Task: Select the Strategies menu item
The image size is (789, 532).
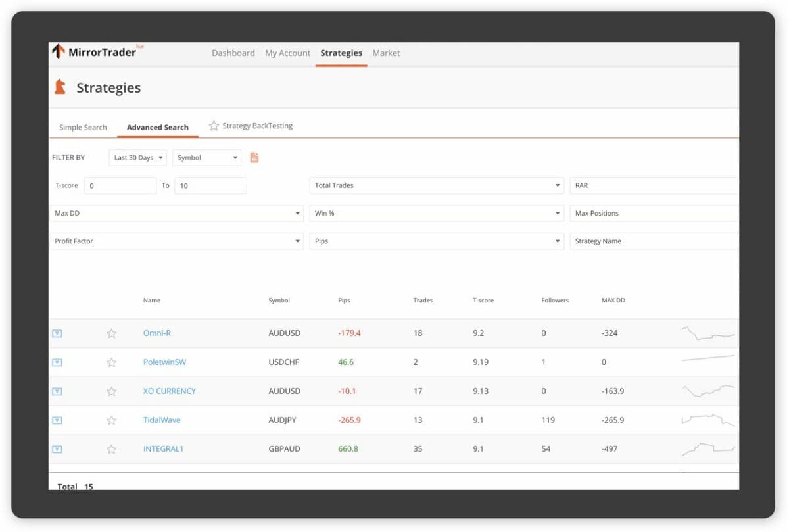Action: tap(341, 53)
